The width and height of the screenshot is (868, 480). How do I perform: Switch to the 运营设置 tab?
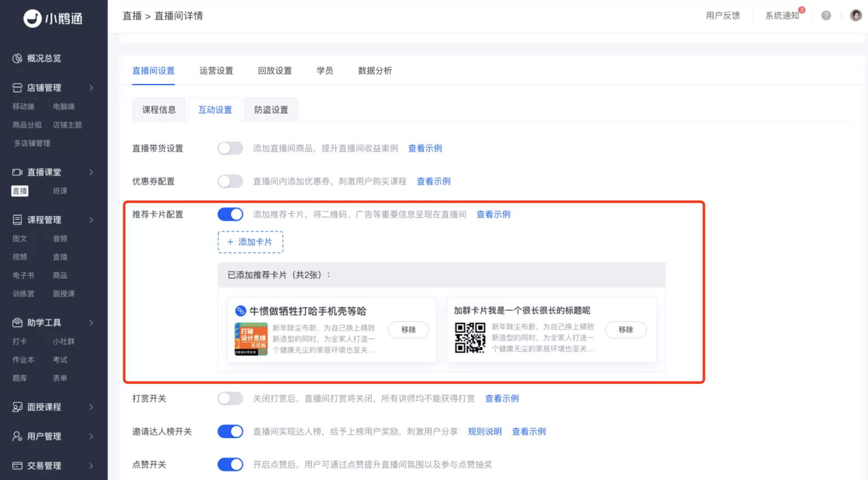(x=216, y=71)
